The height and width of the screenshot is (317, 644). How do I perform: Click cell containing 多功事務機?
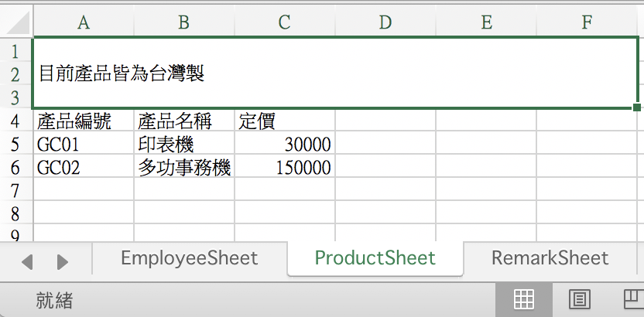pyautogui.click(x=184, y=168)
